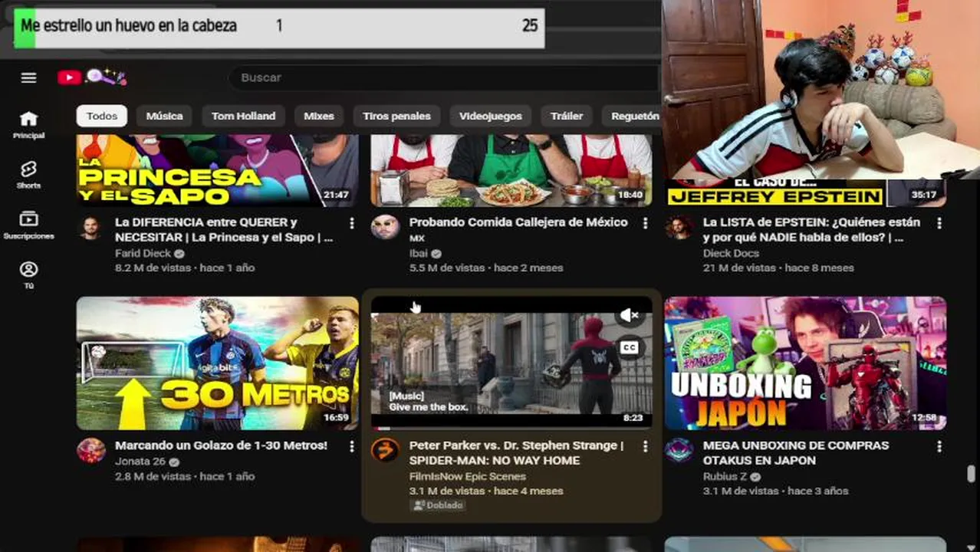This screenshot has height=552, width=980.
Task: Select the Tom Holland filter chip
Action: (243, 116)
